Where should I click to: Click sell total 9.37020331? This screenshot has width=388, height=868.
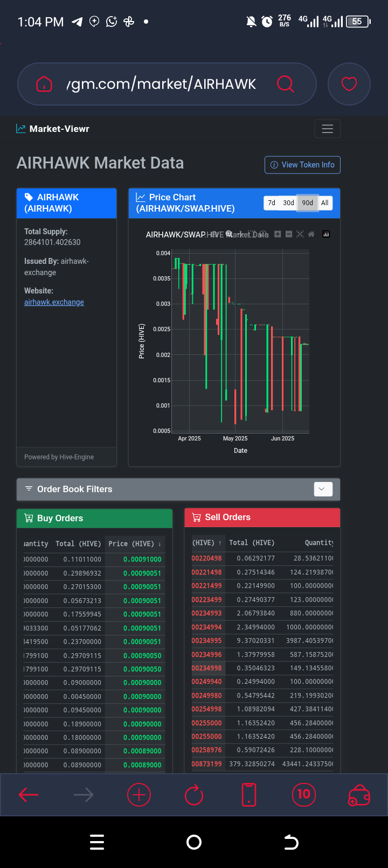tap(256, 641)
